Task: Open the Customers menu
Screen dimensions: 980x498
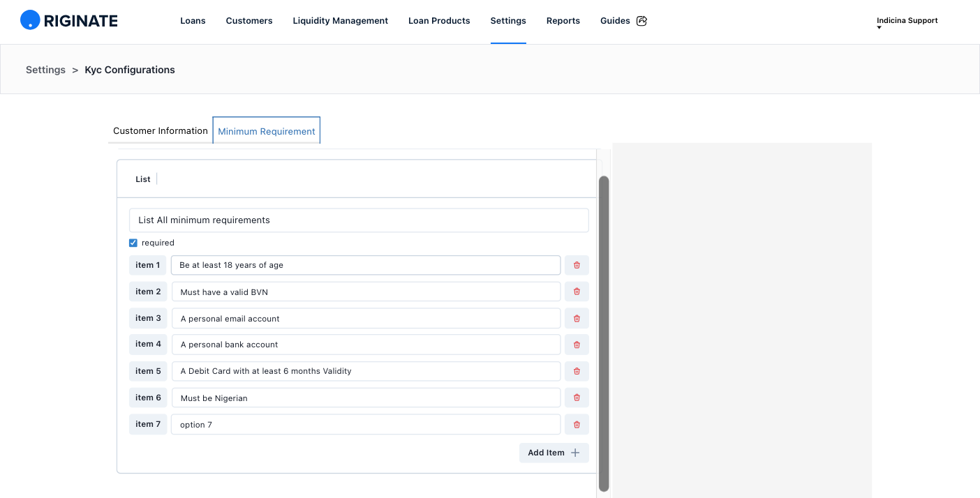Action: click(x=249, y=21)
